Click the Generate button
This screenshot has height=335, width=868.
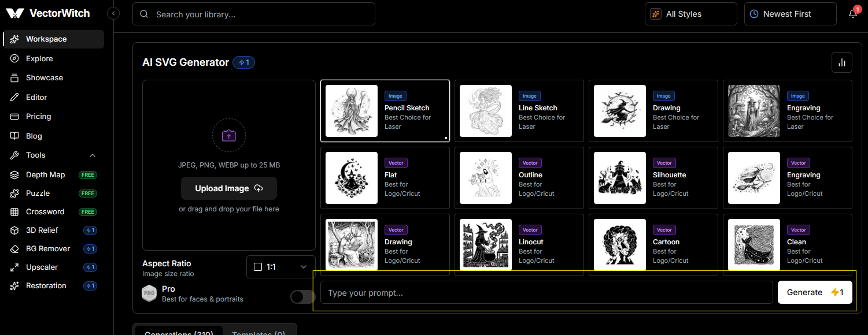pos(815,292)
